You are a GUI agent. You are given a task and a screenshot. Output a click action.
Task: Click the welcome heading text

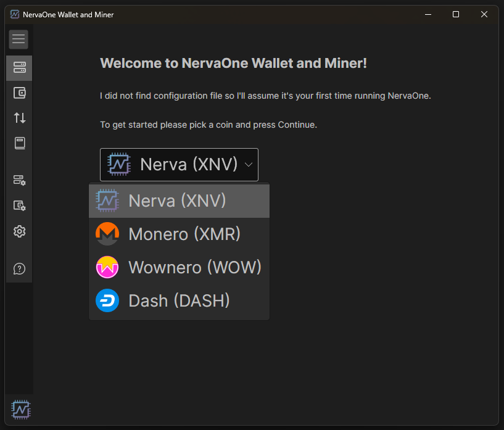tap(233, 64)
